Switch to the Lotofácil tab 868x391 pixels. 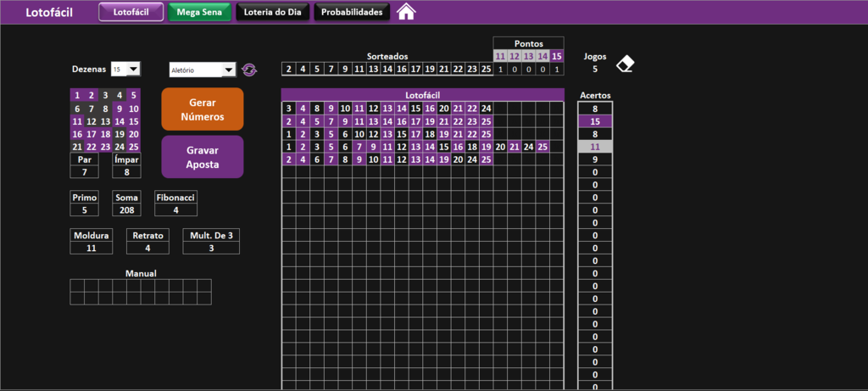point(131,12)
